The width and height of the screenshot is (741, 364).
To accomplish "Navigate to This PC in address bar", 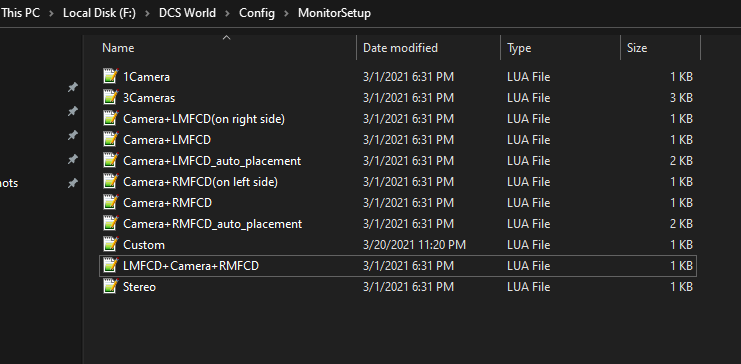I will coord(21,13).
